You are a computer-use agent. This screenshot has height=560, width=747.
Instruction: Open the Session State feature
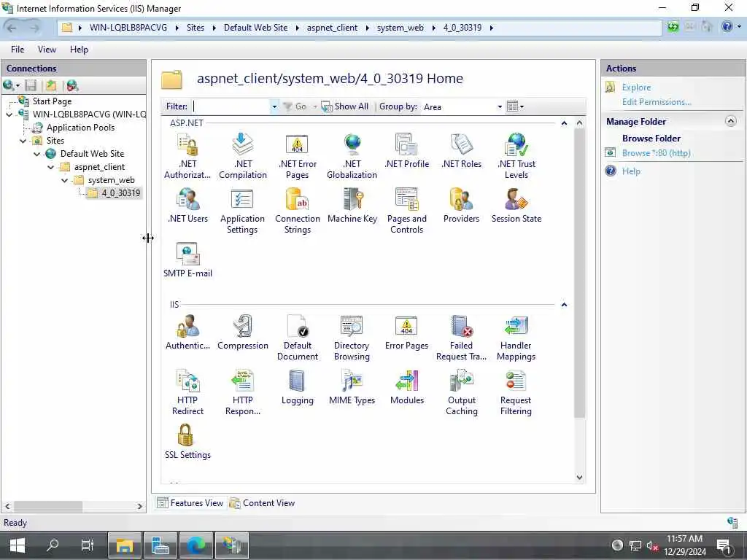tap(516, 206)
